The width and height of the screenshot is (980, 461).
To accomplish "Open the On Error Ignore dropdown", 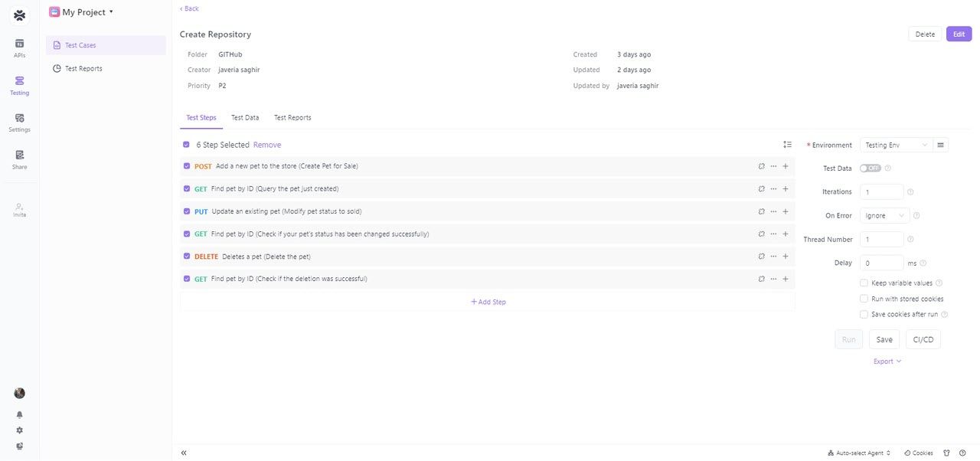I will pos(885,216).
